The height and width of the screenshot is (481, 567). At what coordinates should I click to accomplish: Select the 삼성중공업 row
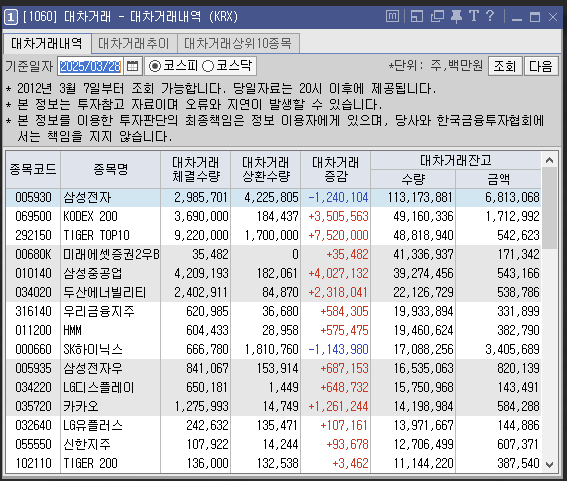pyautogui.click(x=273, y=273)
